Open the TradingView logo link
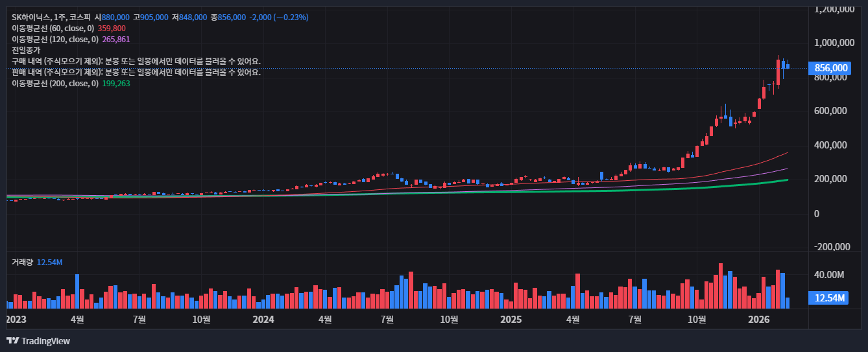The width and height of the screenshot is (868, 352). tap(38, 341)
